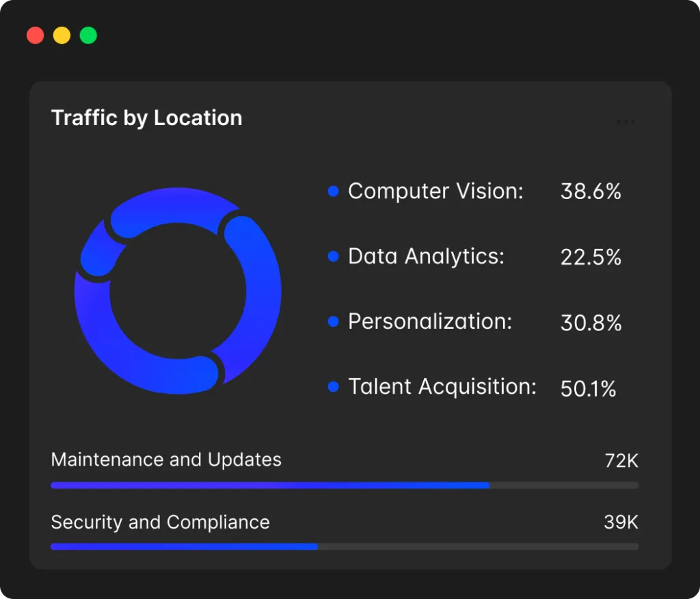The height and width of the screenshot is (599, 700).
Task: Select the Personalization legend label
Action: click(430, 321)
